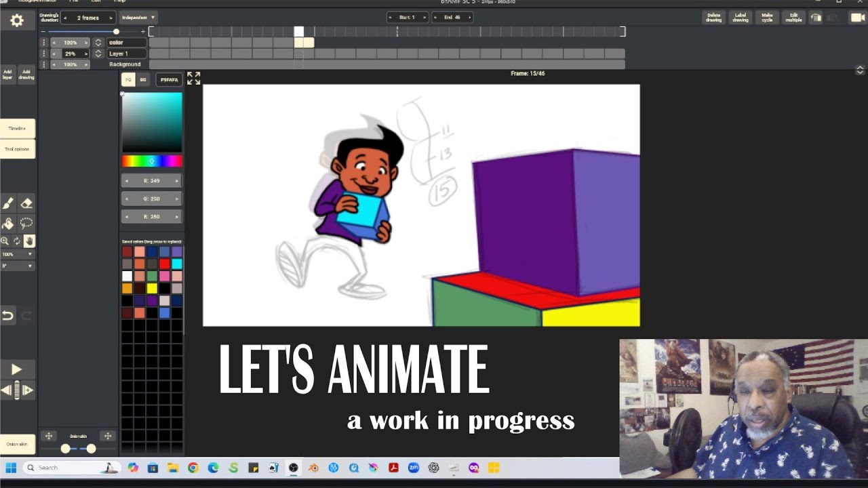Click the Add drawing button
This screenshot has height=488, width=868.
point(26,75)
